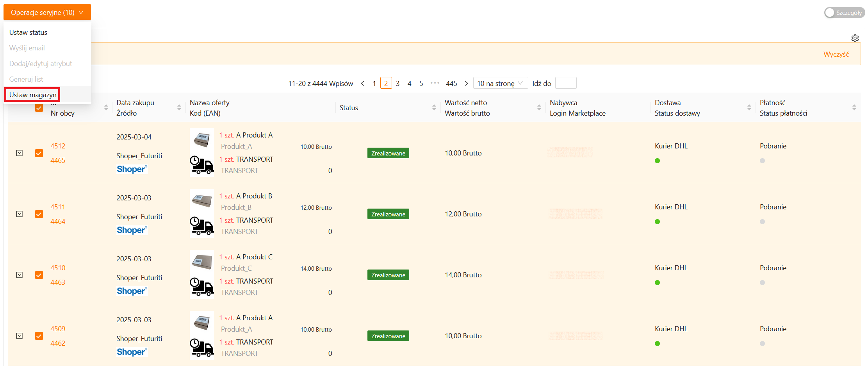
Task: Select 'Ustaw status' from the menu
Action: pos(28,32)
